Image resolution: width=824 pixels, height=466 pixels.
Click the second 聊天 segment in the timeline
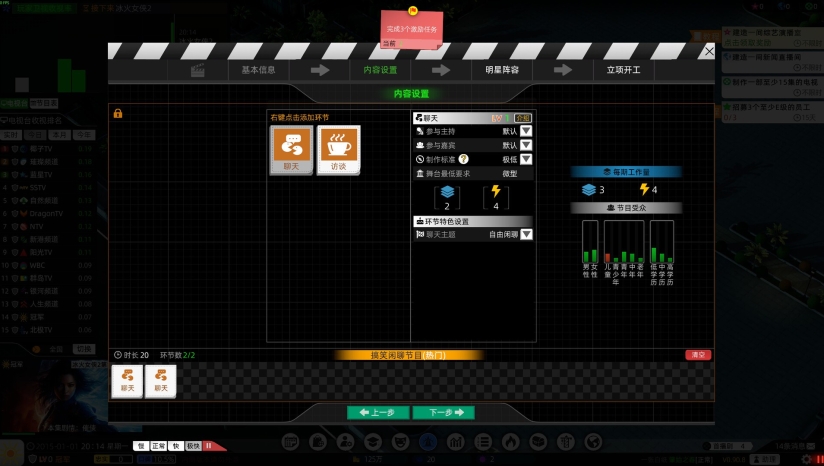(x=161, y=381)
